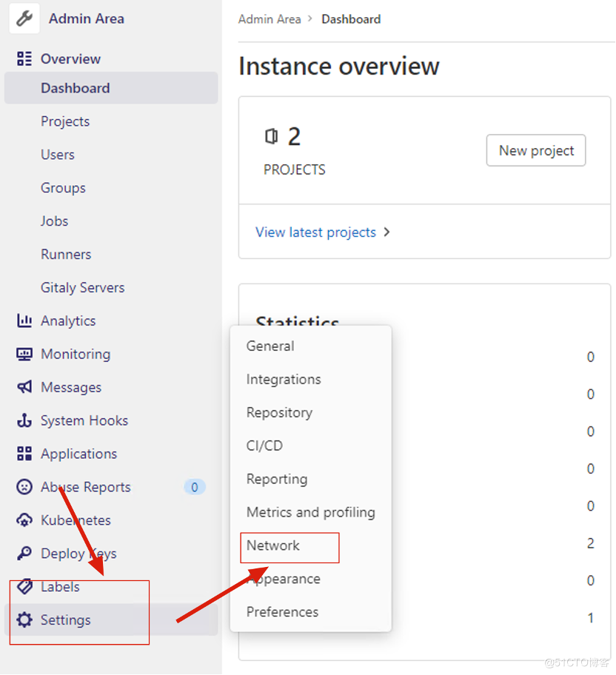This screenshot has width=616, height=675.
Task: Open Runners in sidebar
Action: [x=66, y=254]
